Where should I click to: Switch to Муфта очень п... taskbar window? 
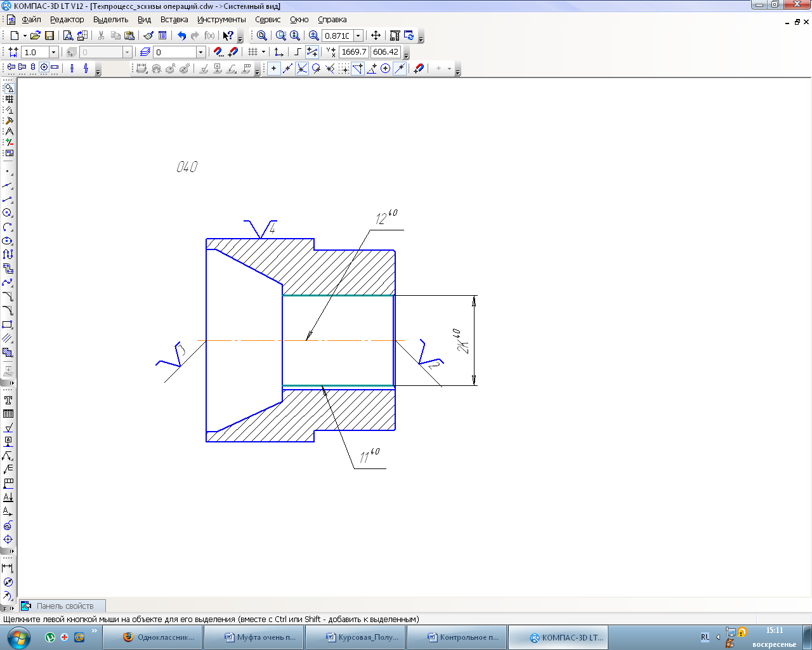click(254, 637)
